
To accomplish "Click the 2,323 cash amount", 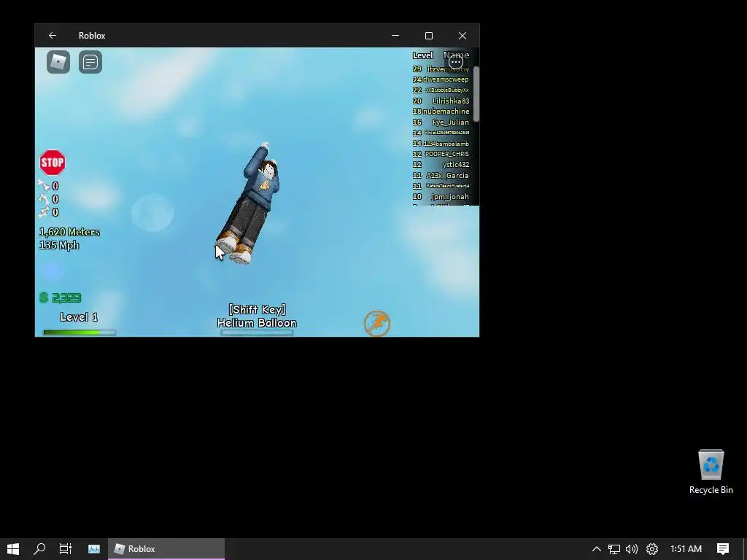I will [66, 298].
